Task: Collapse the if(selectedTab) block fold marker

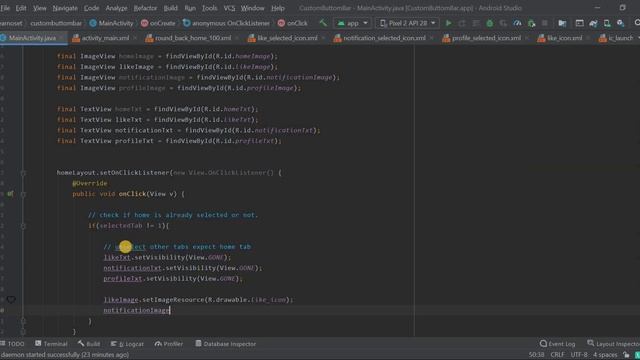Action: 23,226
